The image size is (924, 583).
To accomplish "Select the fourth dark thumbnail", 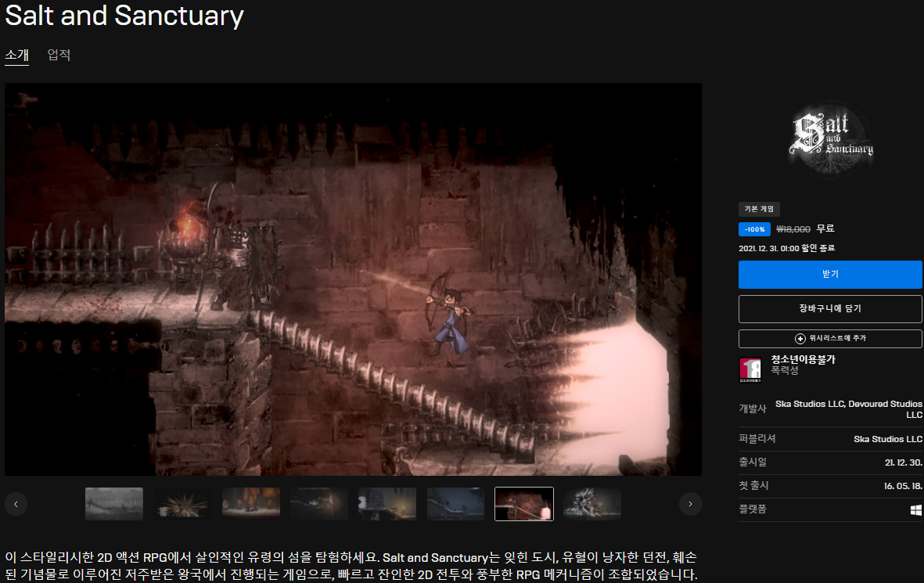I will click(x=319, y=504).
